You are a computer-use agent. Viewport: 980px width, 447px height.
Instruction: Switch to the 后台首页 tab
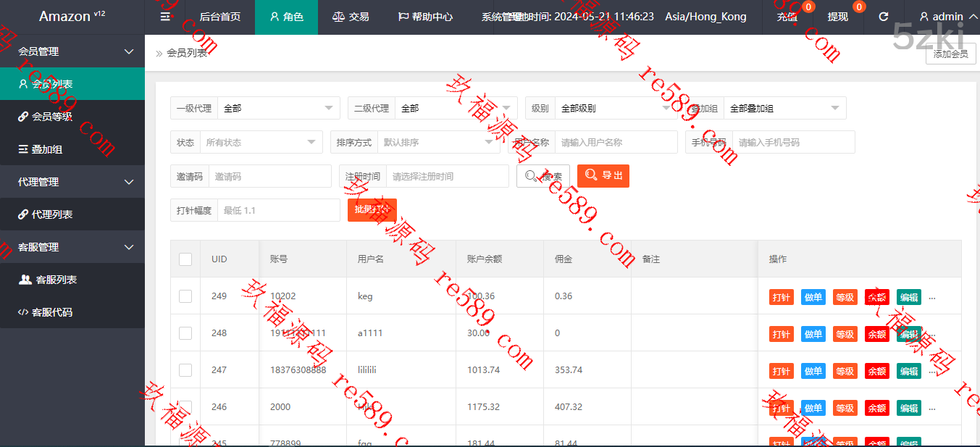click(219, 17)
